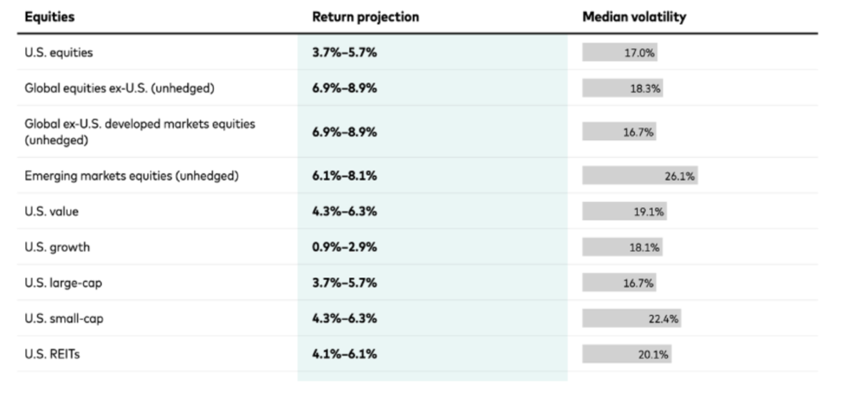Click the U.S. value row label

tap(52, 211)
